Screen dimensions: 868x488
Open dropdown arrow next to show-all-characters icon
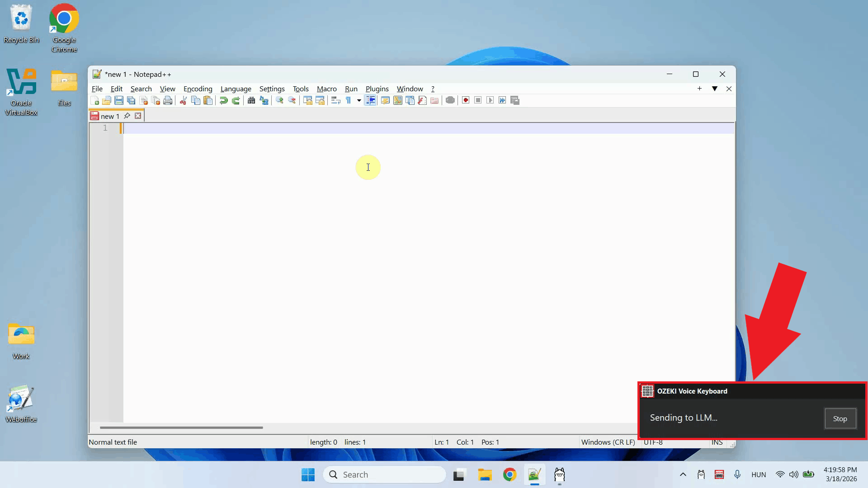coord(359,100)
